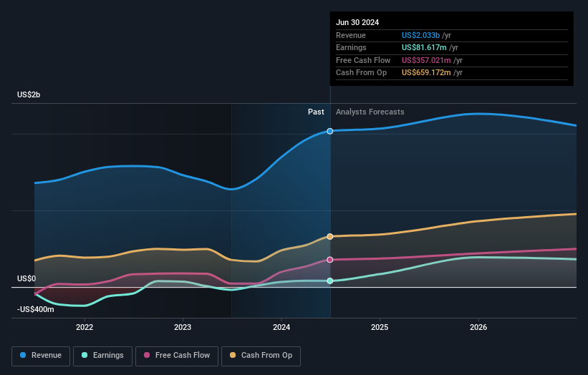Click the Jun 30 2024 tooltip date
Screen dimensions: 588x375
pos(357,22)
